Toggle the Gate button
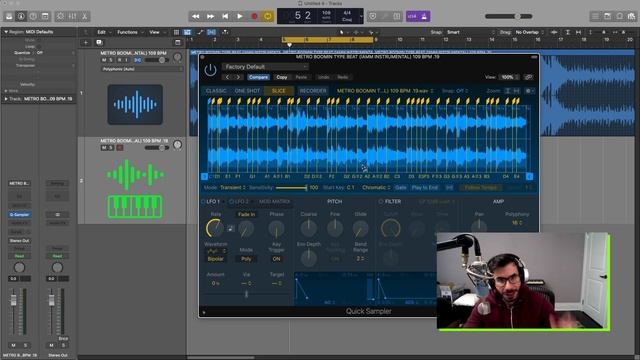This screenshot has width=640, height=360. [401, 187]
